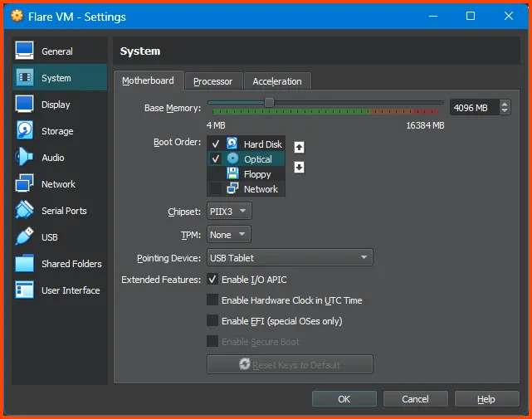This screenshot has width=532, height=419.
Task: Switch to the Motherboard tab
Action: coord(149,80)
